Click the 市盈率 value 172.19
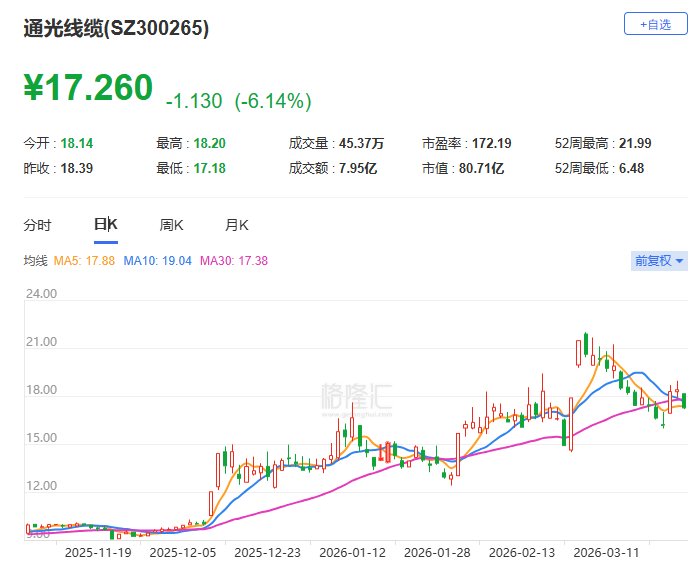This screenshot has width=699, height=566. pos(492,144)
